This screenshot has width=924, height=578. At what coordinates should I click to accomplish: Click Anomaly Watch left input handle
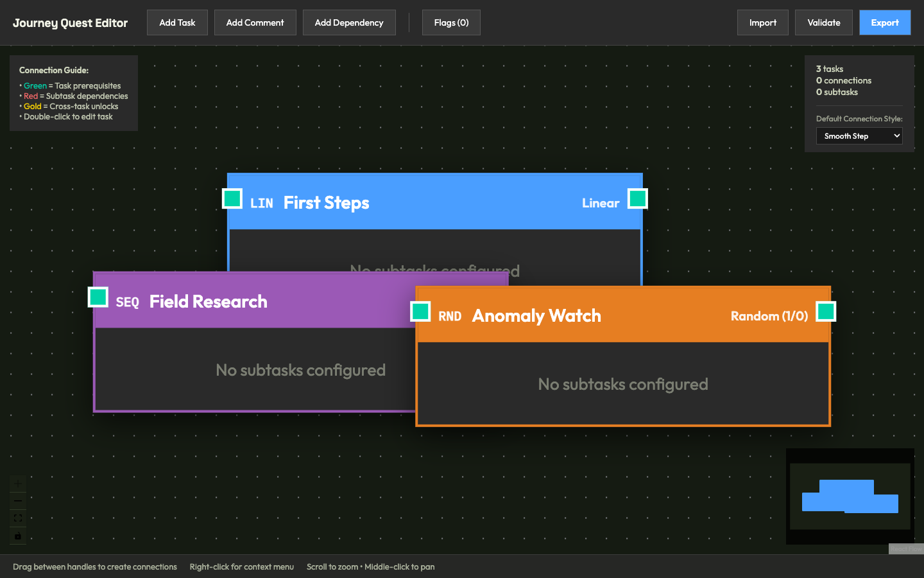pyautogui.click(x=420, y=311)
